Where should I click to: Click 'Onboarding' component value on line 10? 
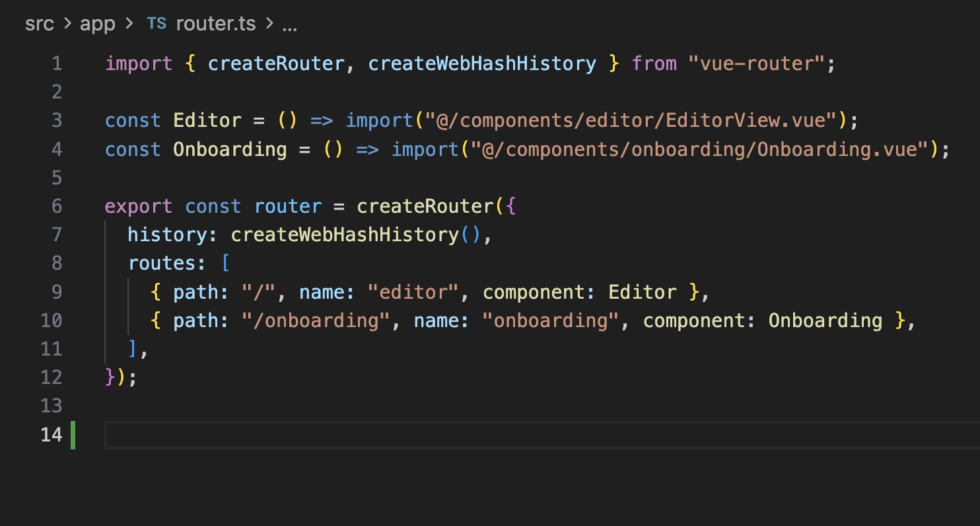pyautogui.click(x=825, y=320)
